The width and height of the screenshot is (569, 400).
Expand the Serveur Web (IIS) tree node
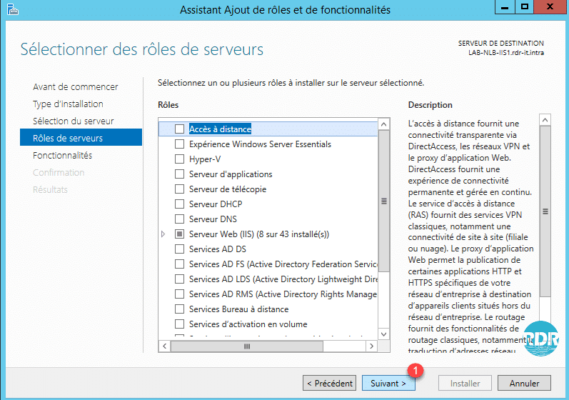click(163, 234)
